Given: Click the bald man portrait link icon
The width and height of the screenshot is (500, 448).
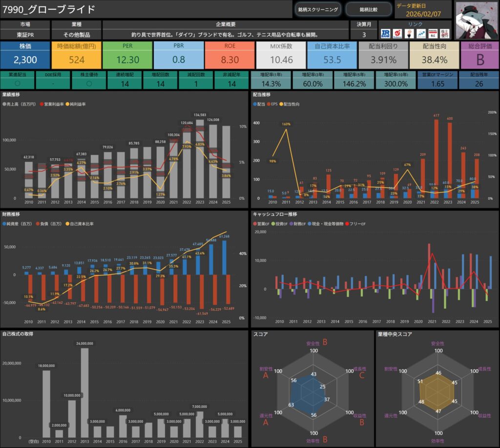Looking at the screenshot, I should [409, 33].
